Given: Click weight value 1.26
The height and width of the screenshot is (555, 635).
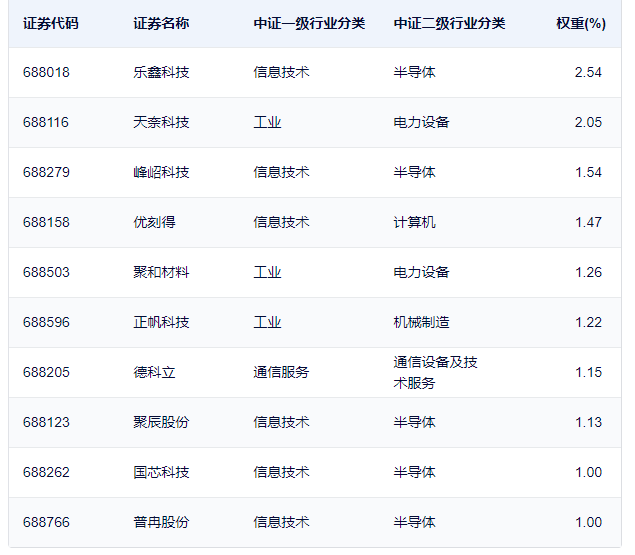Looking at the screenshot, I should [589, 272].
